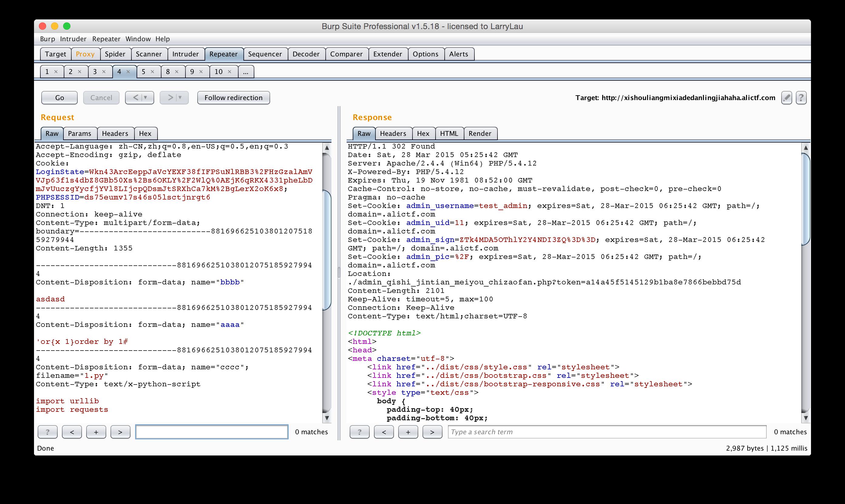Edit target with the pencil icon
The image size is (845, 504).
pos(786,98)
